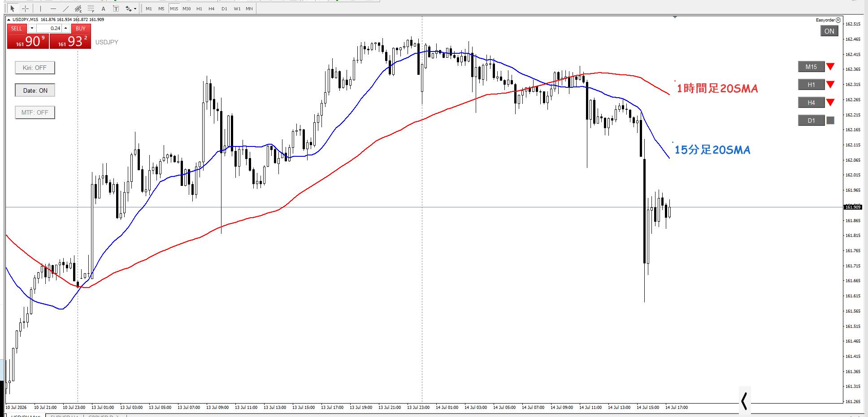Click the Easyorder ON button

point(829,31)
